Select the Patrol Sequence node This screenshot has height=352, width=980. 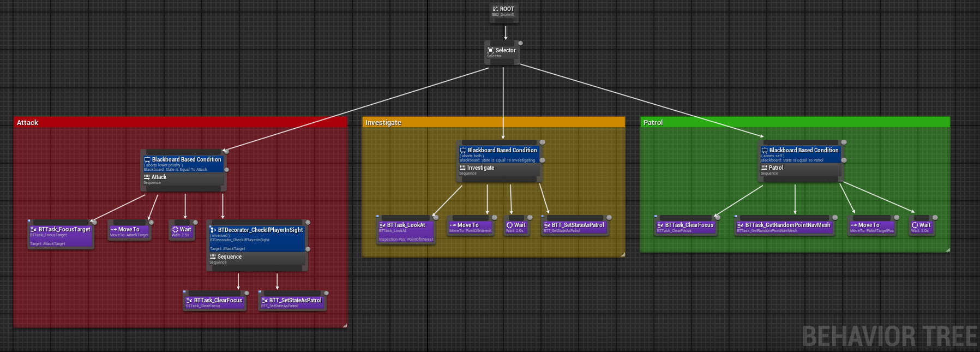[801, 170]
